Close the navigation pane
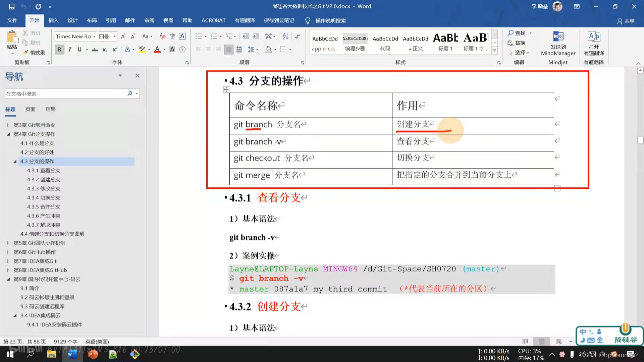This screenshot has height=362, width=644. tap(137, 76)
